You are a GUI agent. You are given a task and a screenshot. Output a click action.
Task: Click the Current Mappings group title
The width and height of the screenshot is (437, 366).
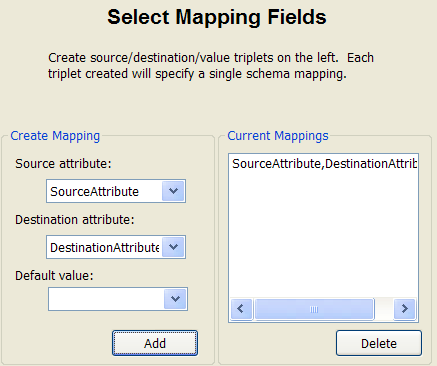(278, 136)
